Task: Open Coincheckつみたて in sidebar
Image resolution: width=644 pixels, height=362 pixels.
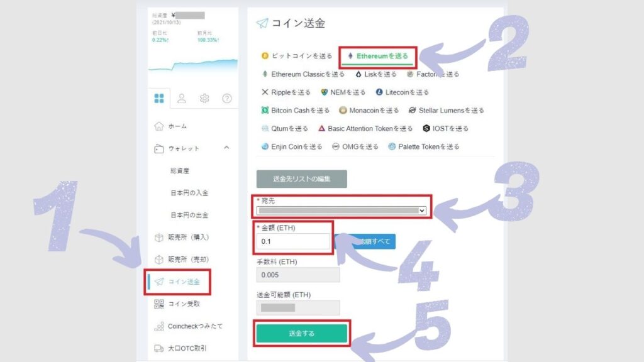Action: coord(195,326)
